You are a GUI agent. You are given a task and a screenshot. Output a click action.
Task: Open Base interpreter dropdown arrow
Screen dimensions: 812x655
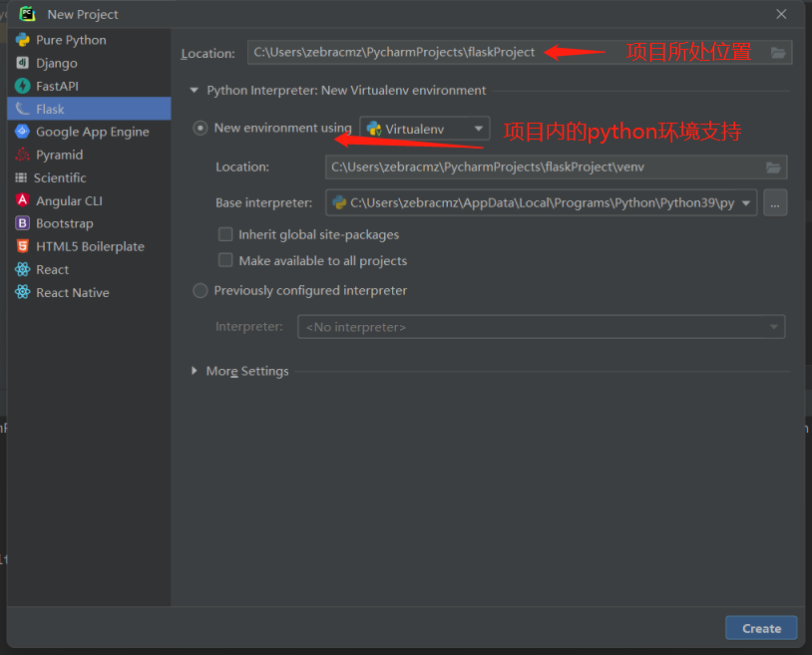coord(746,202)
